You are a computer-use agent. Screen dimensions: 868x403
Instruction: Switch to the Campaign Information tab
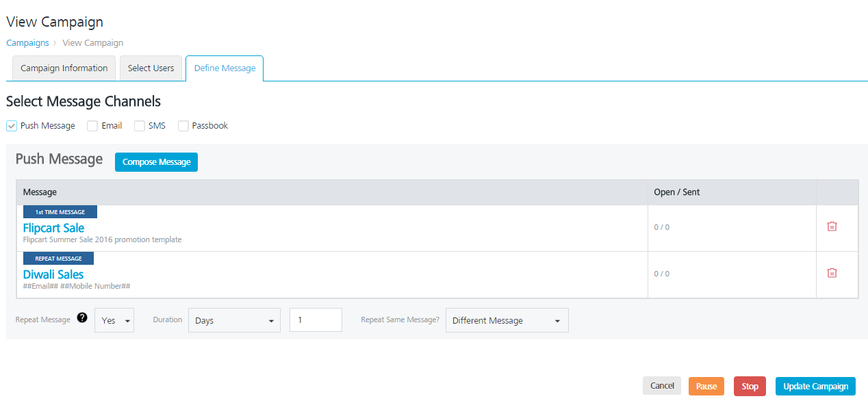click(x=64, y=68)
